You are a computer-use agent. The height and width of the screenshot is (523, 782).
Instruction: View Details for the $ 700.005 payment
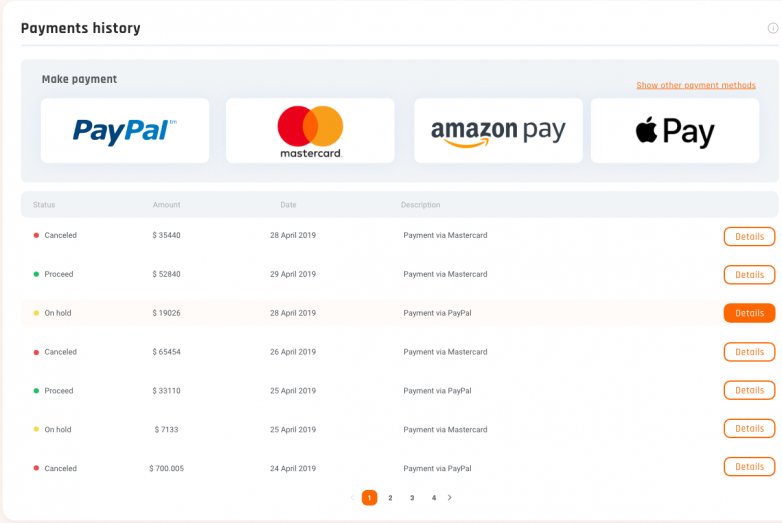click(749, 467)
